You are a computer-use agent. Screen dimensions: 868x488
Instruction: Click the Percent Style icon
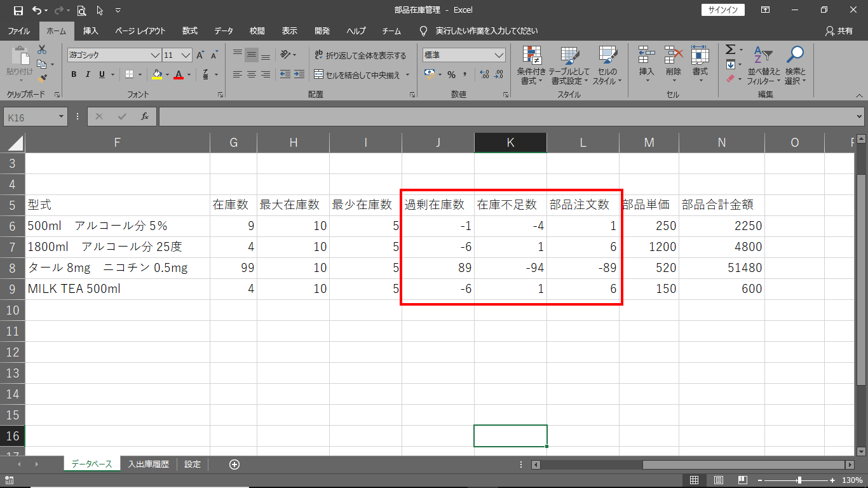(451, 74)
